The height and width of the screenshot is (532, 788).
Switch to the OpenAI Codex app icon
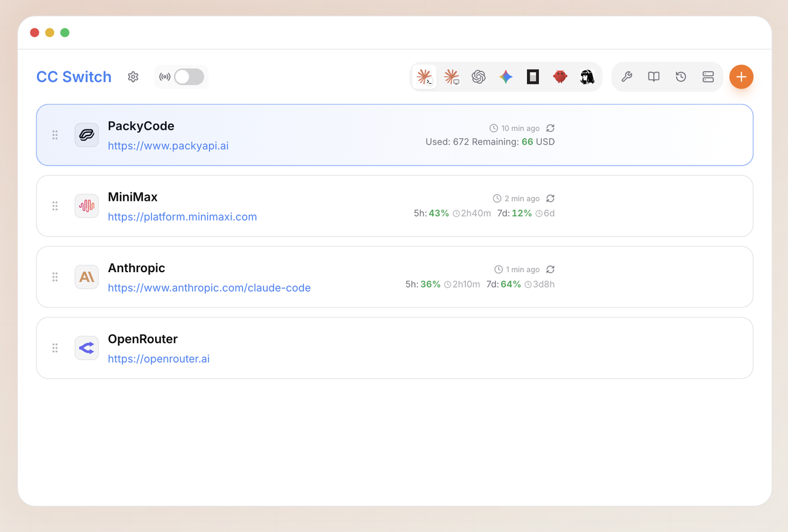click(479, 77)
